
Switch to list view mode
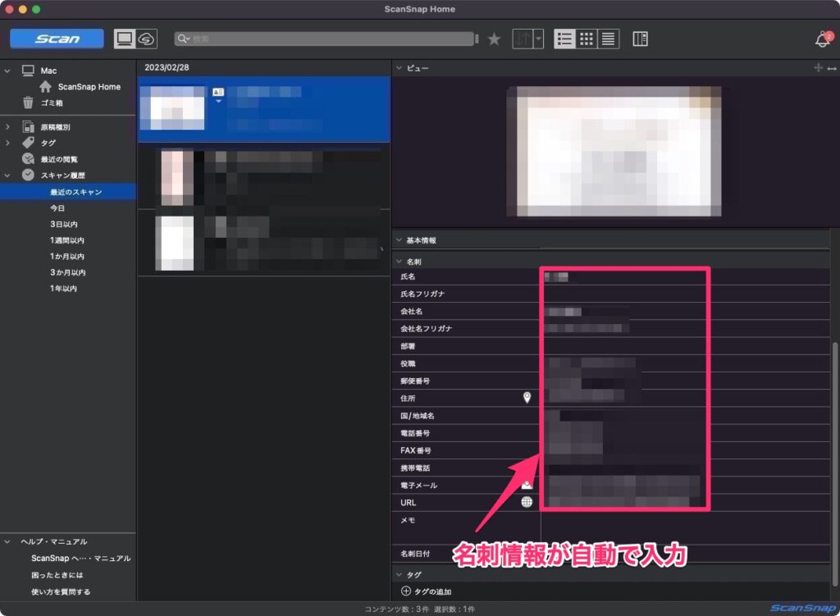[x=564, y=39]
